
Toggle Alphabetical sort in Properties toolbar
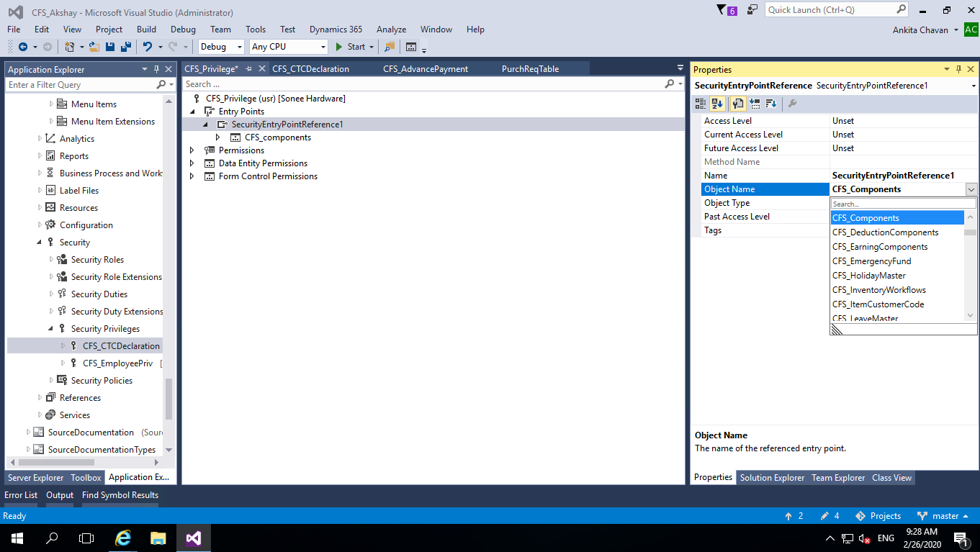point(718,104)
